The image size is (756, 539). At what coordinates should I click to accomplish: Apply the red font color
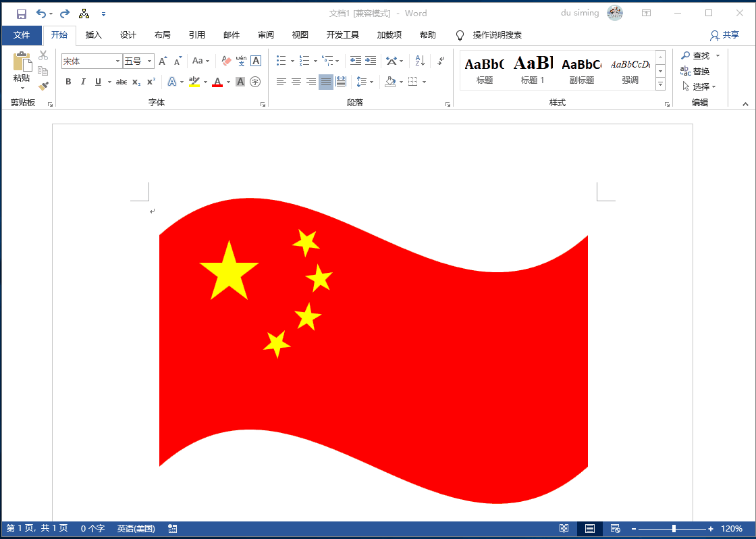tap(217, 82)
